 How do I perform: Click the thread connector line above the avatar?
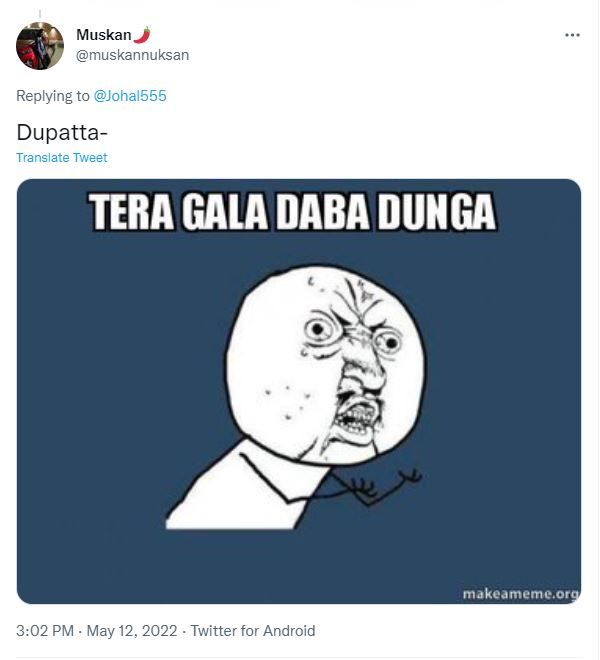[x=40, y=14]
